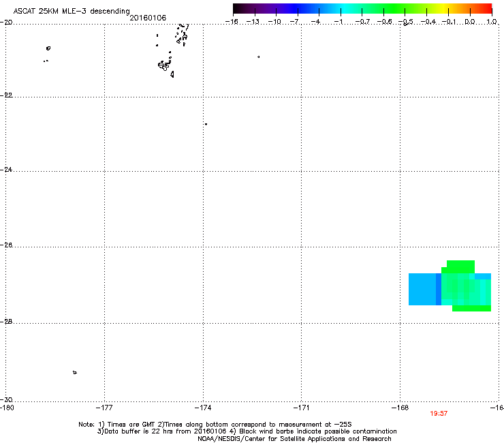
Task: Click the dark blue vertical strip in the swath
Action: pos(439,289)
